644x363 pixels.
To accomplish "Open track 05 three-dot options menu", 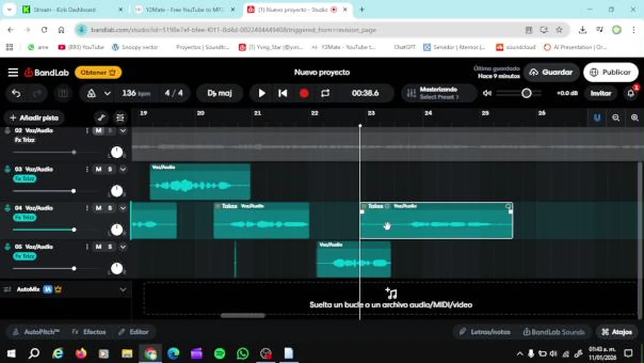I will 88,247.
